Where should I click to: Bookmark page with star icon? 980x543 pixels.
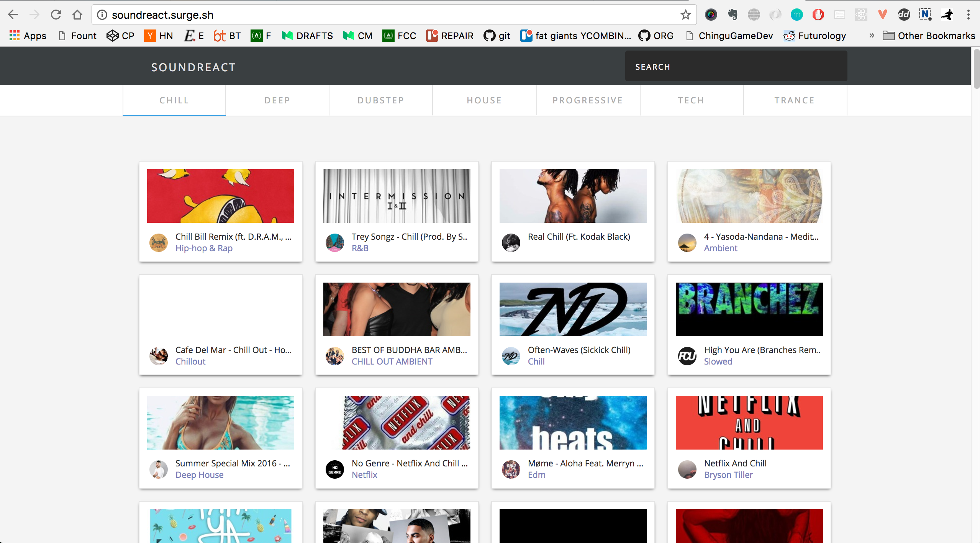tap(685, 15)
